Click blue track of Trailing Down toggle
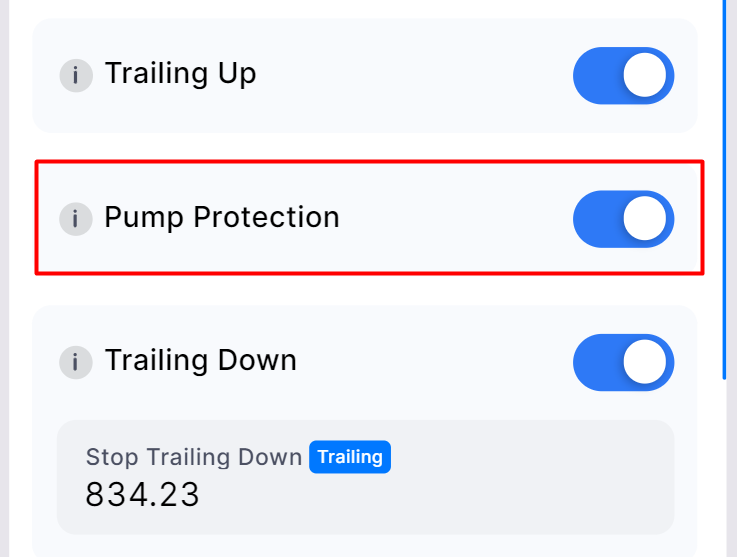Viewport: 737px width, 557px height. click(595, 362)
